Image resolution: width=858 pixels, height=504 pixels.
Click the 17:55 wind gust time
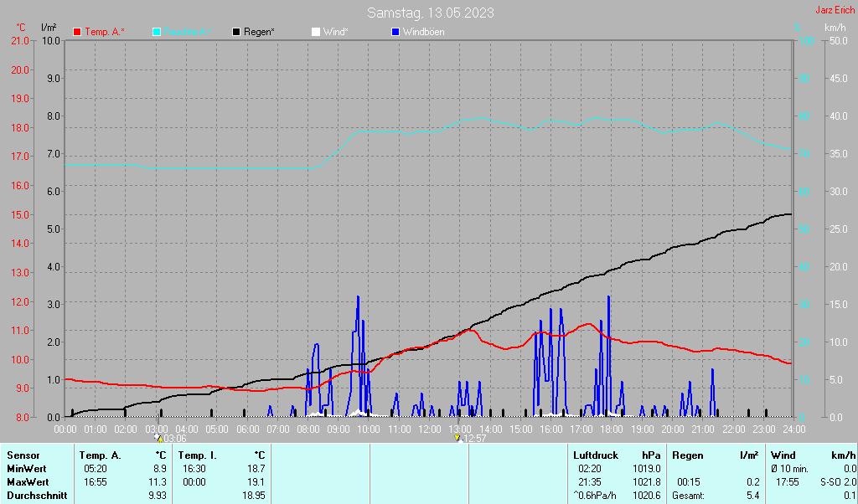tap(788, 483)
